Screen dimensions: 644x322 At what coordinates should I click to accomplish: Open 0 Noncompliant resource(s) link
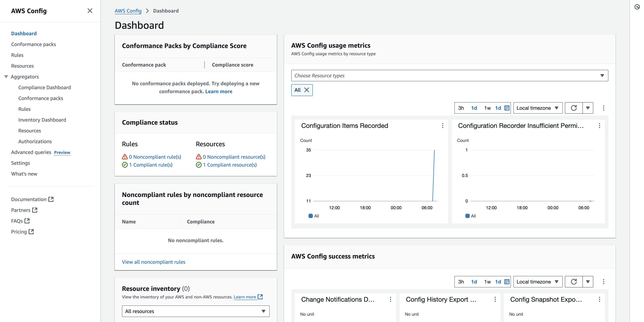[x=234, y=157]
